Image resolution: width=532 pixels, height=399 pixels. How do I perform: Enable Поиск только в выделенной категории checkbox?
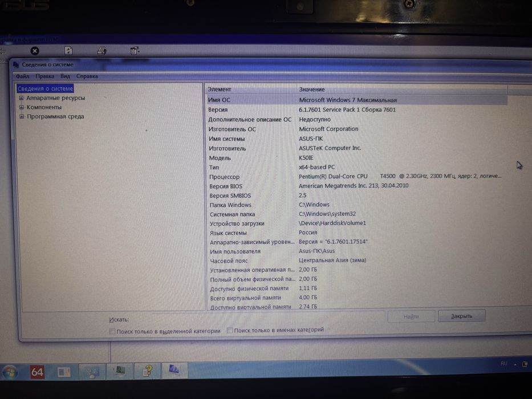112,331
